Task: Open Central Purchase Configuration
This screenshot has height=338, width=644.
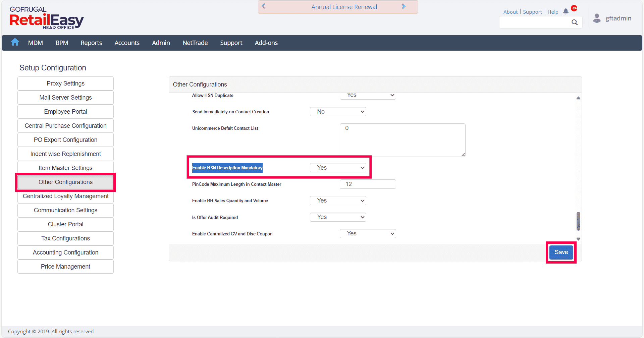Action: 65,126
